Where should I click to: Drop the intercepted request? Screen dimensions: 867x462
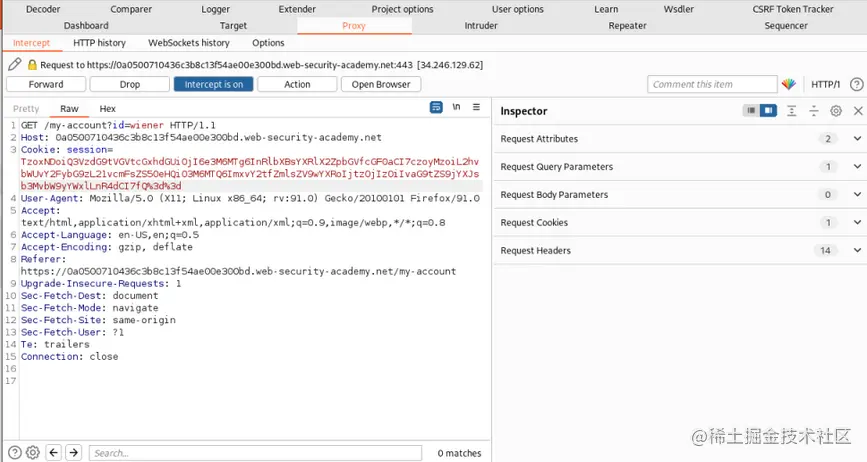pos(129,84)
